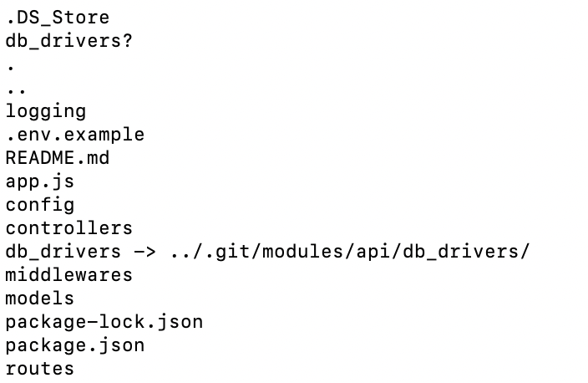Select the logging entry

45,111
